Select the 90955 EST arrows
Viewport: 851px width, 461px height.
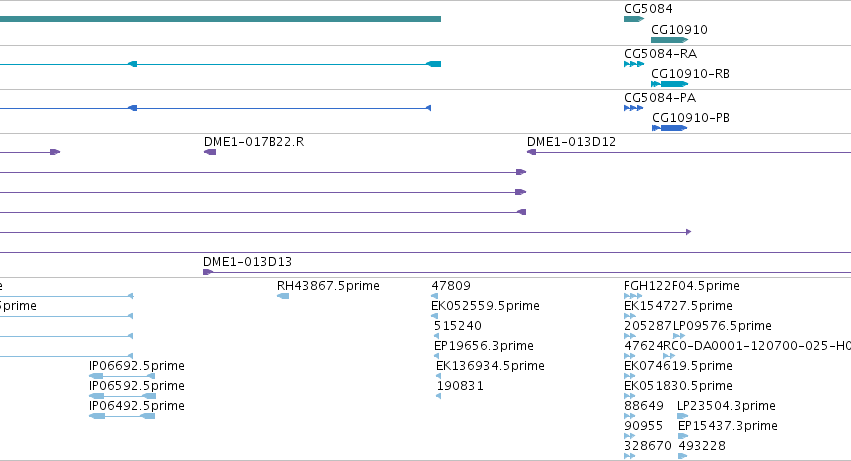tap(630, 436)
